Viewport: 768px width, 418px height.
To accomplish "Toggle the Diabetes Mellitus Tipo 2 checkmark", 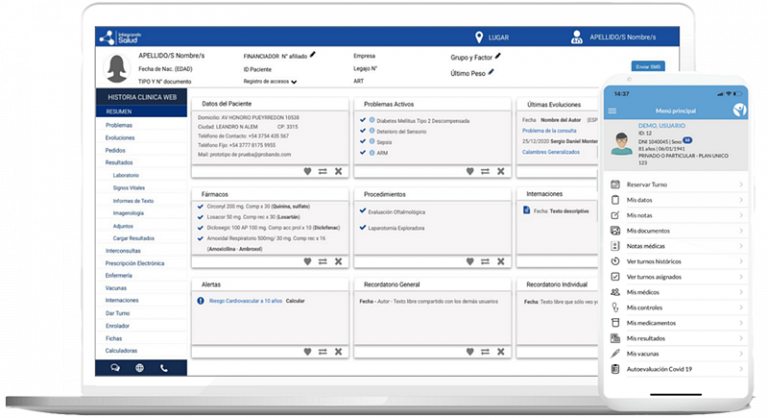I will click(363, 119).
